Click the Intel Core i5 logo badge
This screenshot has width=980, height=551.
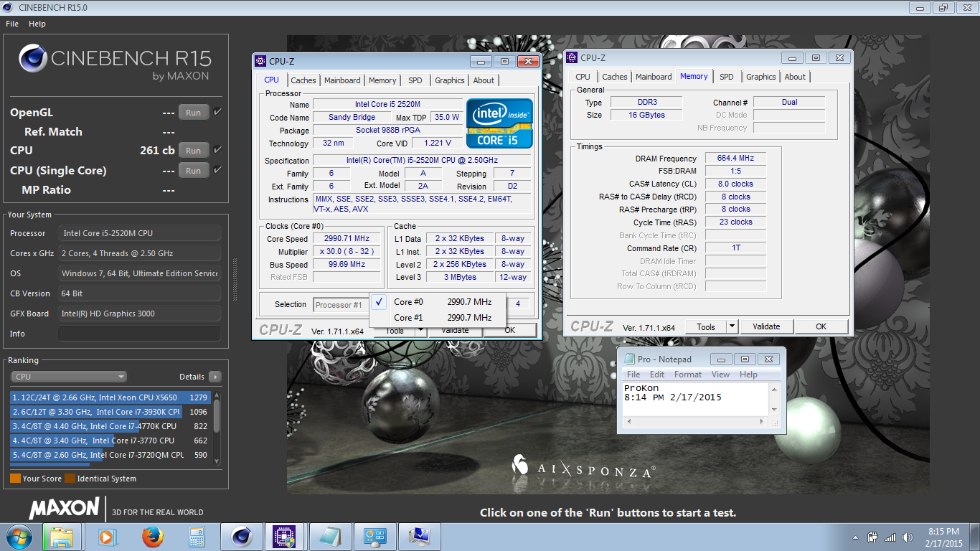point(499,123)
